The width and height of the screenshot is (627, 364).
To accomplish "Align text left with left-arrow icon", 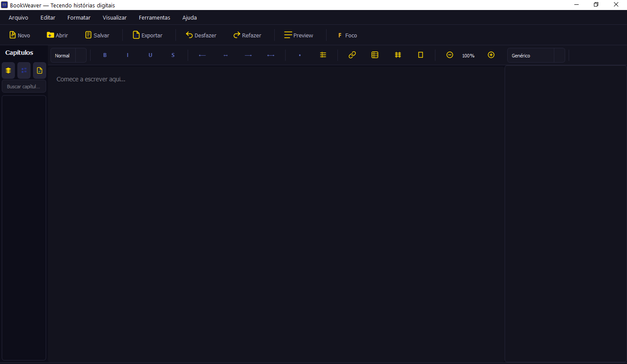I will coord(202,55).
